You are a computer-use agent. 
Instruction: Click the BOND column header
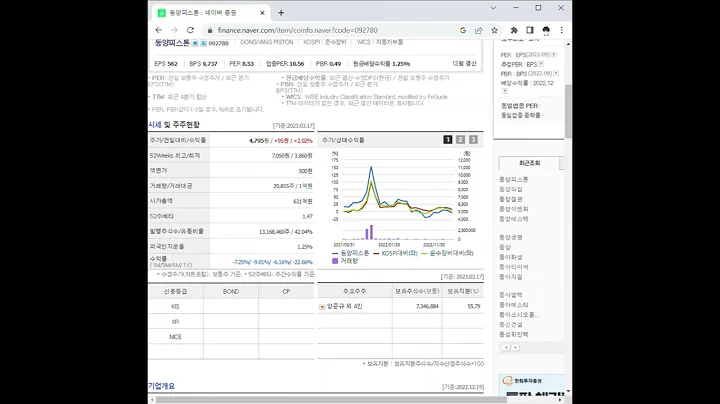pos(231,292)
